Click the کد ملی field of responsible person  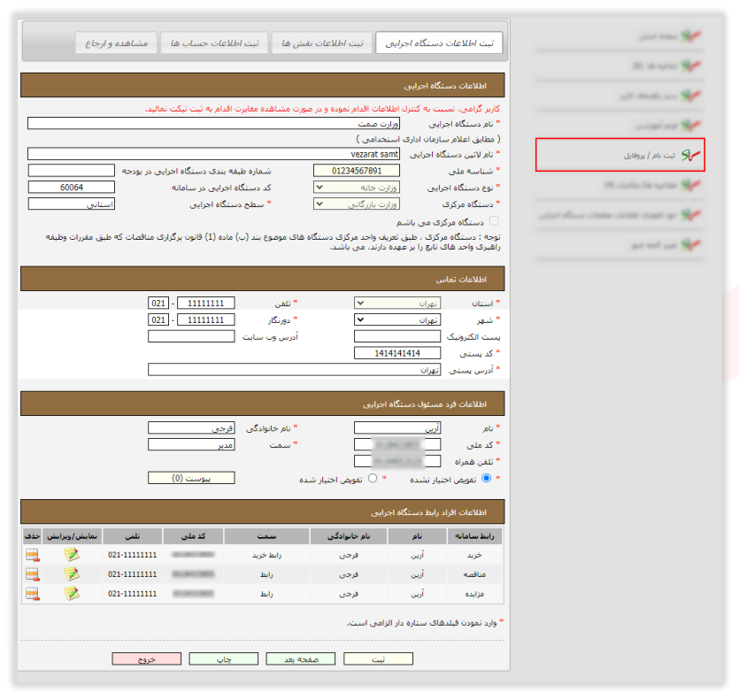click(397, 444)
